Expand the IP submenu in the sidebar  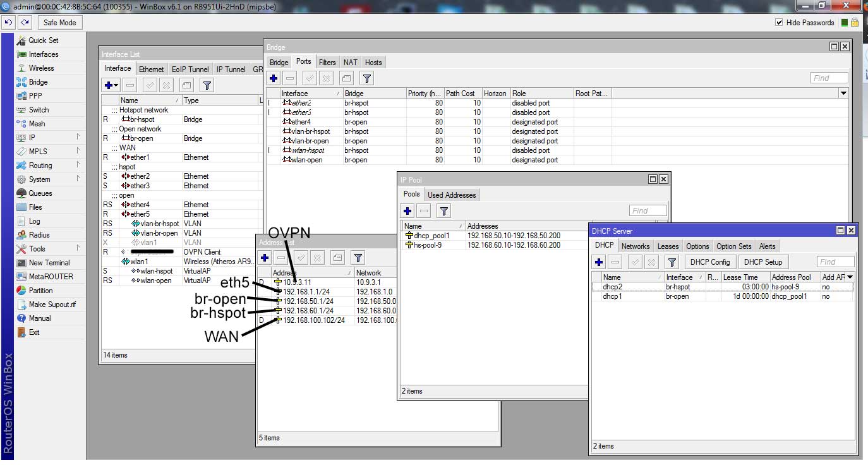click(x=30, y=137)
